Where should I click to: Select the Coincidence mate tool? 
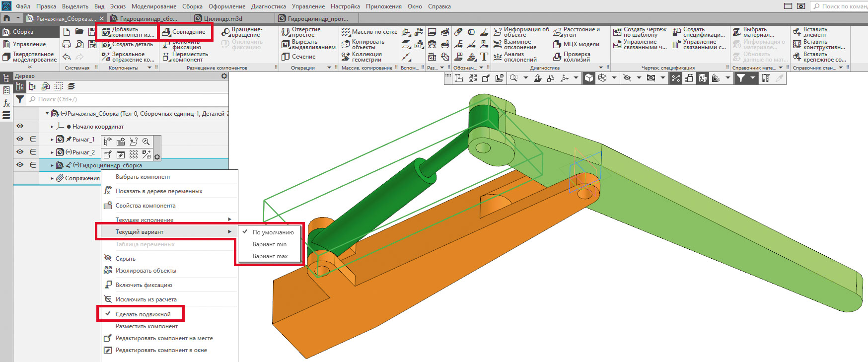point(167,32)
